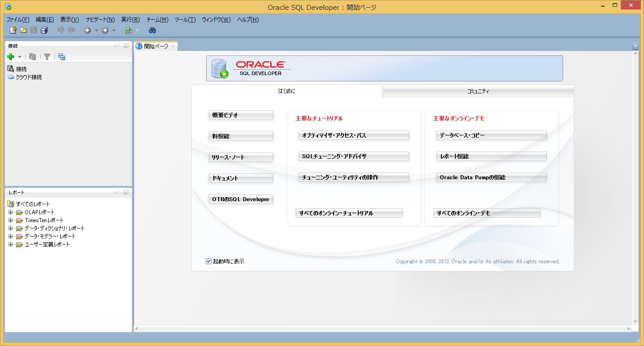The height and width of the screenshot is (346, 644).
Task: Toggle the 起動時に表示 checkbox
Action: click(x=208, y=261)
